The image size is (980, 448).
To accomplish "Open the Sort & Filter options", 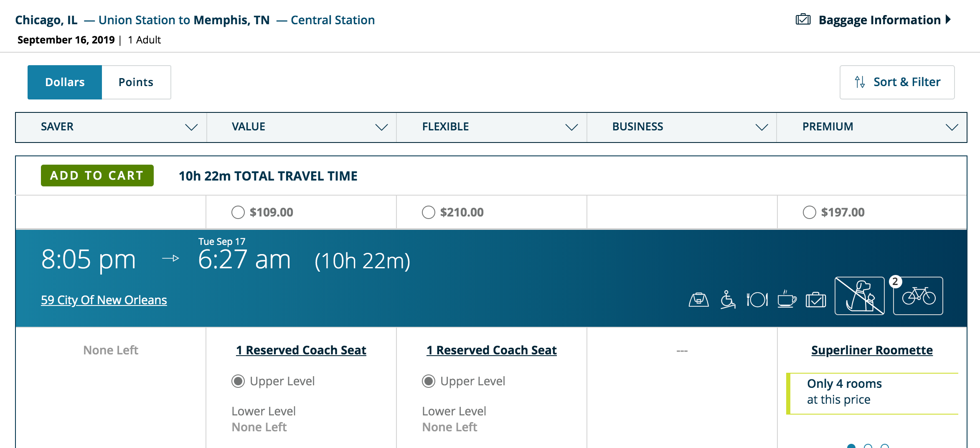I will tap(897, 82).
